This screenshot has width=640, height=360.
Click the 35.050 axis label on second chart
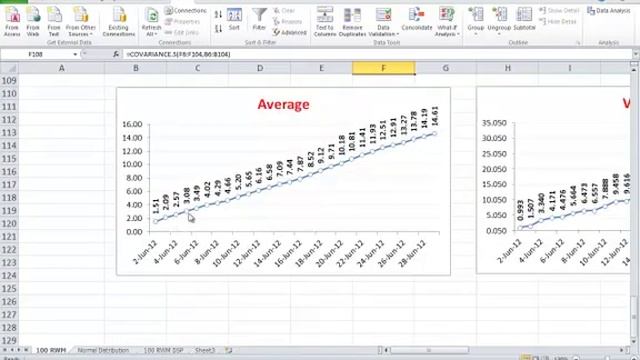pos(494,123)
